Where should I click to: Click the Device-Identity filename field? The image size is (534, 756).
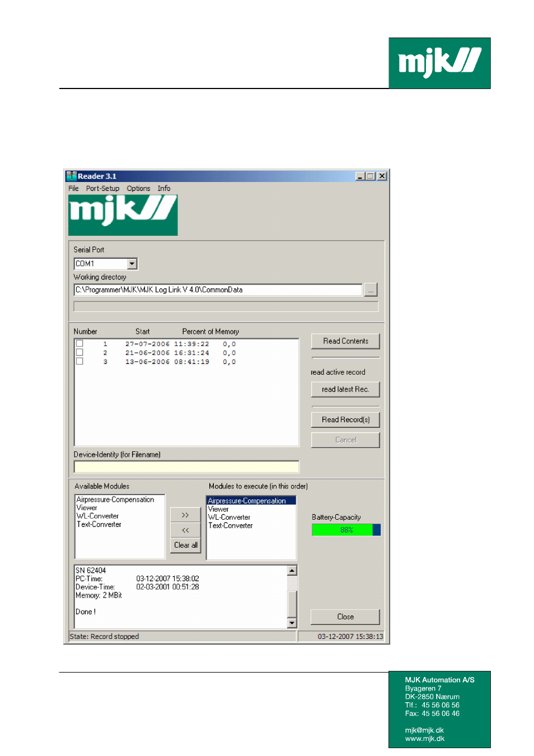coord(186,466)
